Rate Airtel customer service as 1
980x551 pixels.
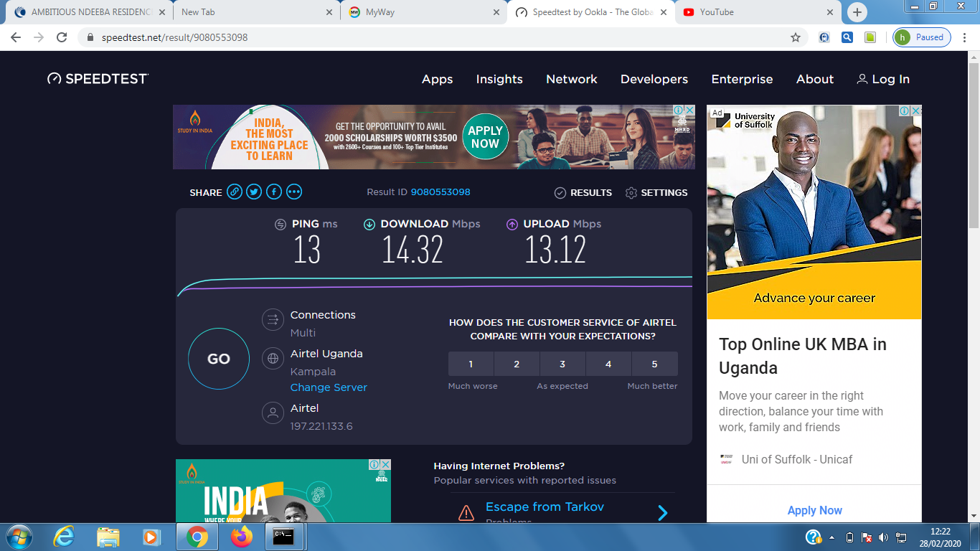(471, 364)
